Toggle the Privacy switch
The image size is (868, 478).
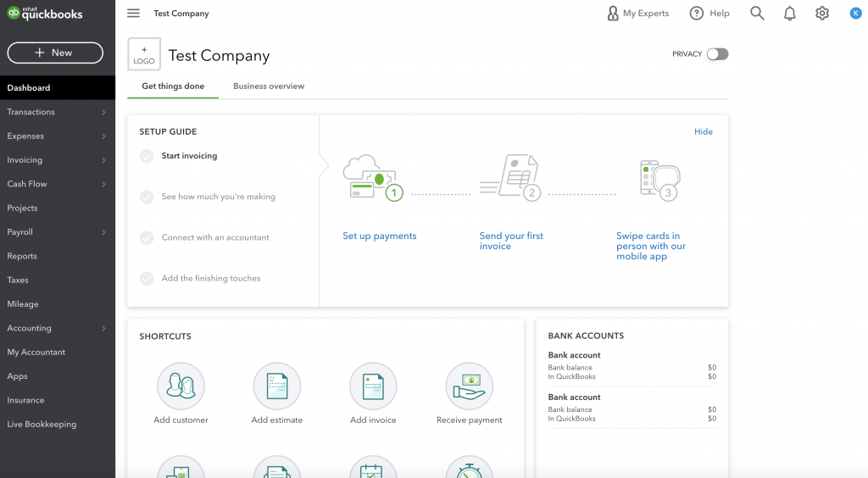point(717,54)
